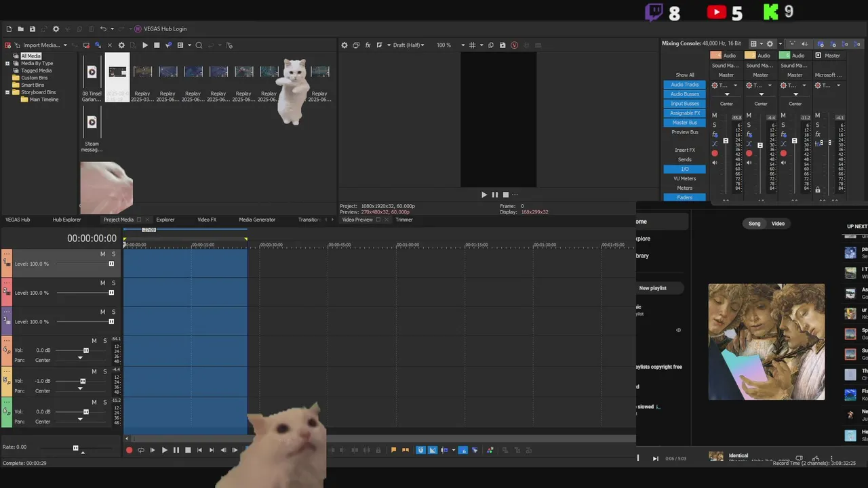Toggle snapping magnet icon in timeline toolbar
This screenshot has height=488, width=868.
[420, 450]
